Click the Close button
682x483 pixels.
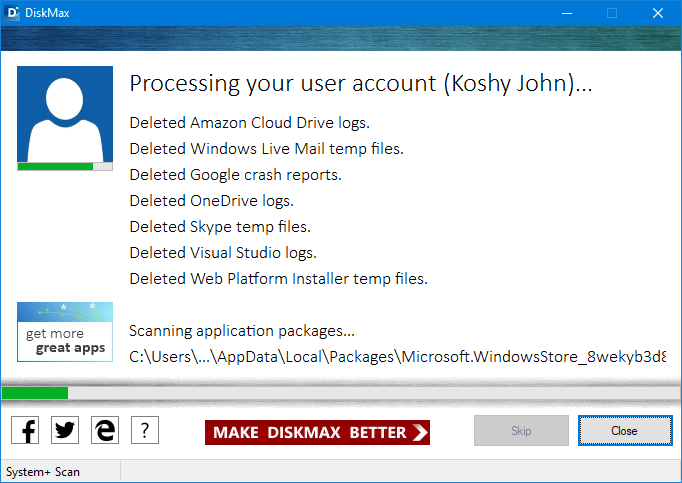625,430
